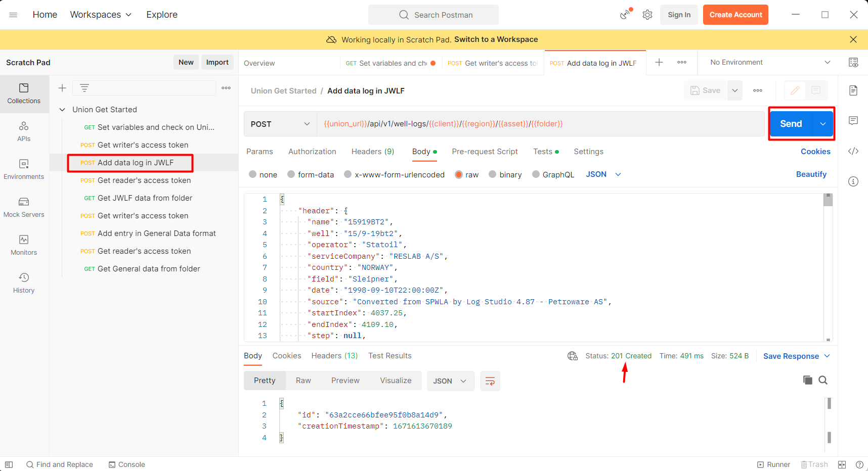868x471 pixels.
Task: Click the request body editor scrollbar
Action: (828, 200)
